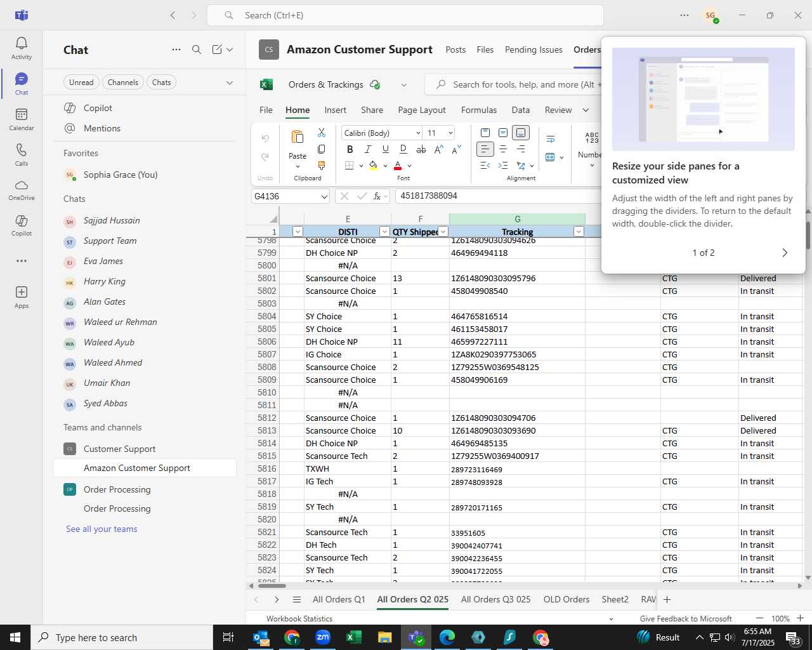
Task: Start a new chat with compose icon
Action: pos(217,50)
